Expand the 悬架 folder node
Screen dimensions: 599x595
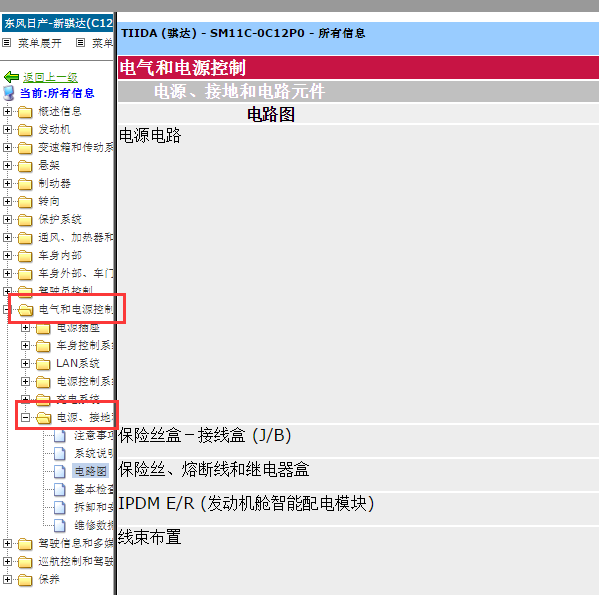pyautogui.click(x=7, y=165)
